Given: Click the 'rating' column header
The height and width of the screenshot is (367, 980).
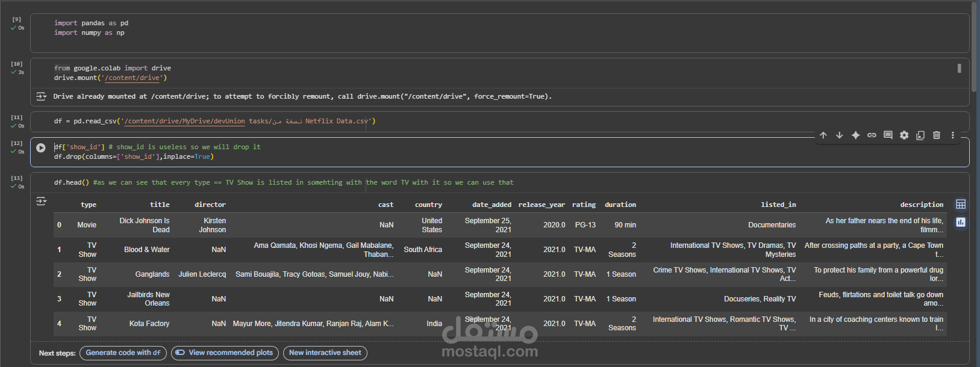Looking at the screenshot, I should pos(584,205).
